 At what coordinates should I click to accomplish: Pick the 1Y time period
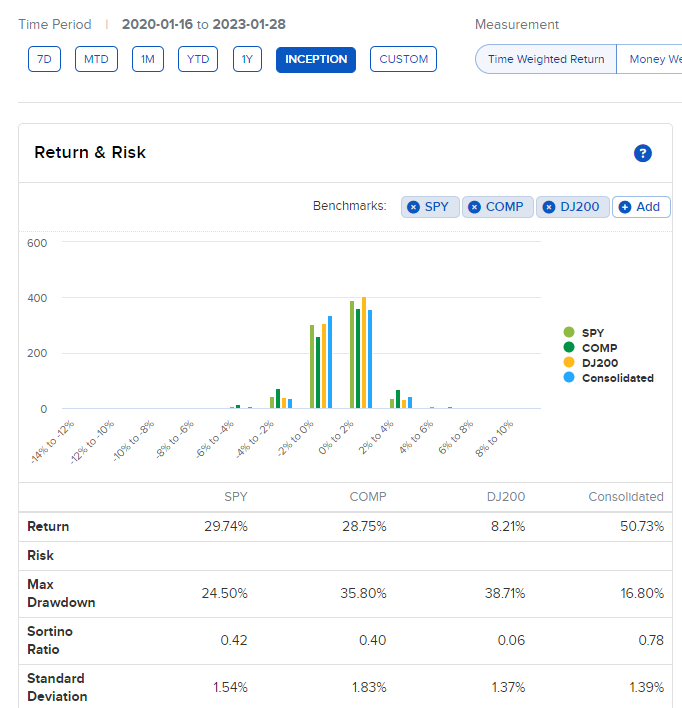(x=247, y=59)
